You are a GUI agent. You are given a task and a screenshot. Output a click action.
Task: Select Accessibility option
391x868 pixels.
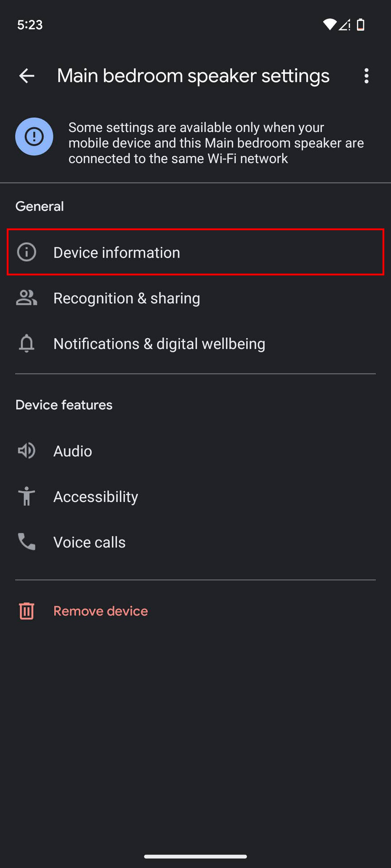point(95,496)
